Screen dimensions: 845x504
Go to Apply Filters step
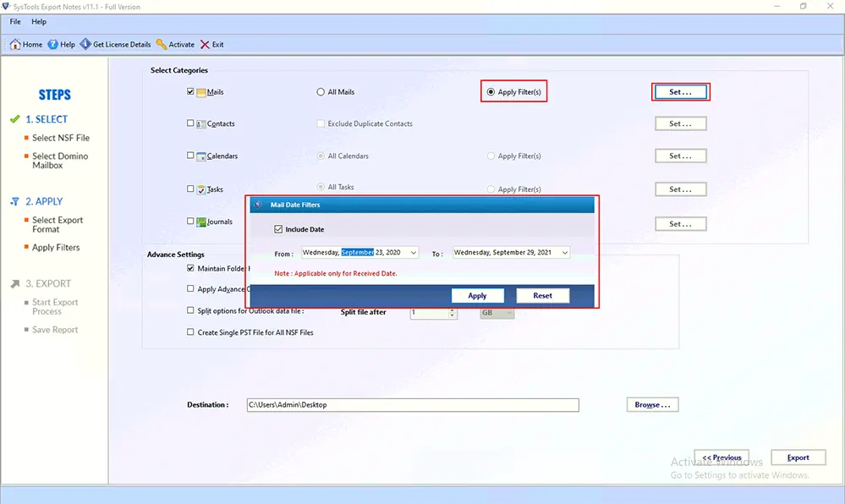[56, 248]
